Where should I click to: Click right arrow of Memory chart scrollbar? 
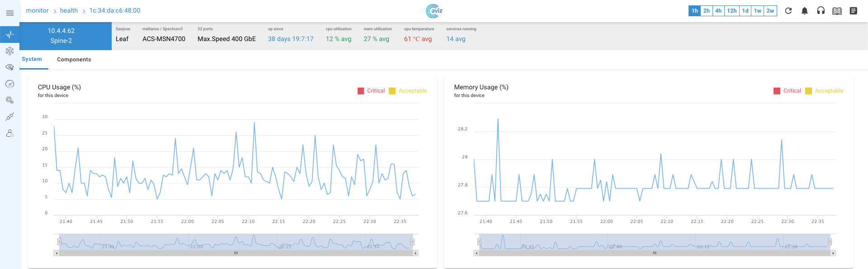click(x=833, y=253)
